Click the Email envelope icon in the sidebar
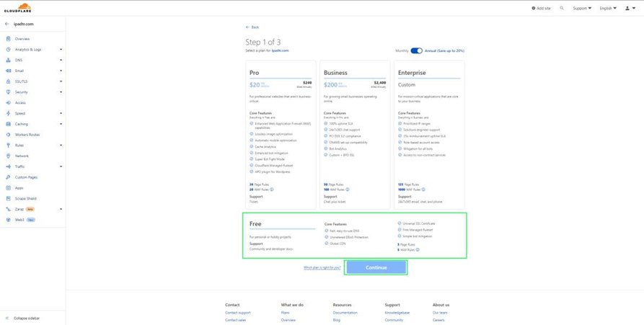 point(8,71)
